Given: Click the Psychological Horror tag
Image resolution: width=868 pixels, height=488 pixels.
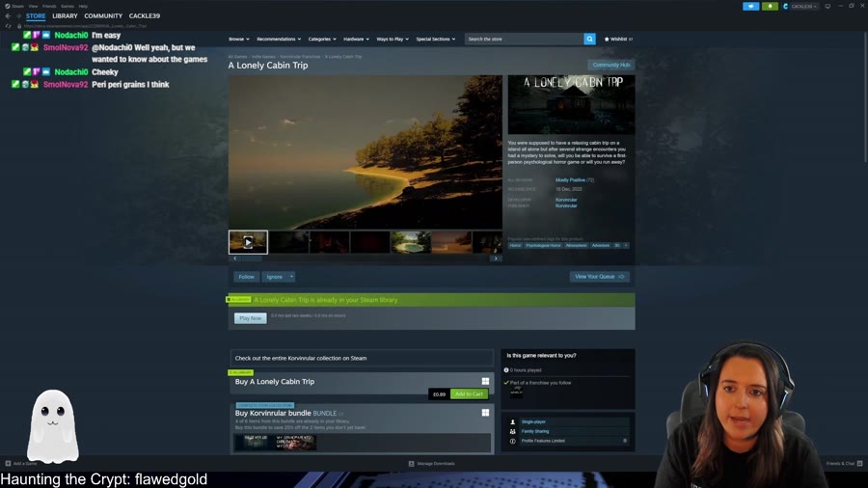Looking at the screenshot, I should pos(543,245).
